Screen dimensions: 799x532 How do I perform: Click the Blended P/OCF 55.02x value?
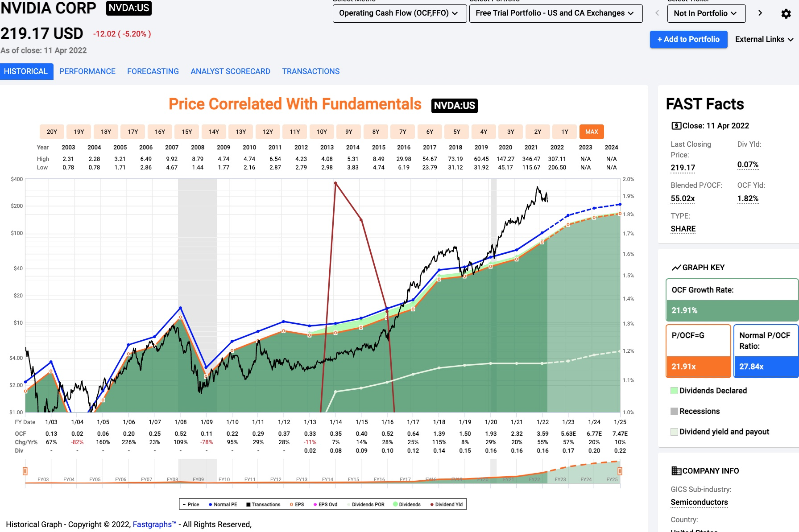click(683, 198)
